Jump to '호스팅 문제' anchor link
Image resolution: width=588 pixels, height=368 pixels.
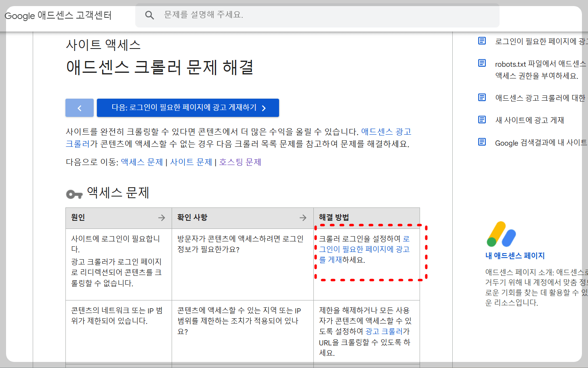pos(240,162)
